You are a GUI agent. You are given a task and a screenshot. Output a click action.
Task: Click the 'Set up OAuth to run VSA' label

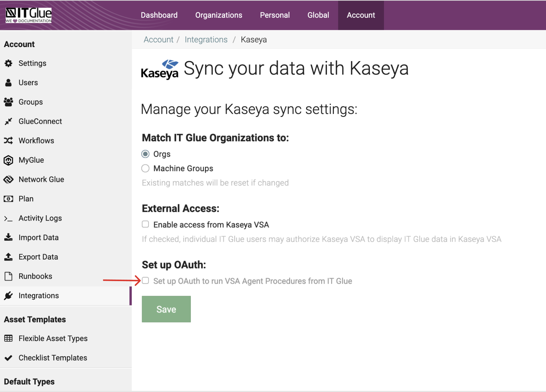(x=253, y=281)
